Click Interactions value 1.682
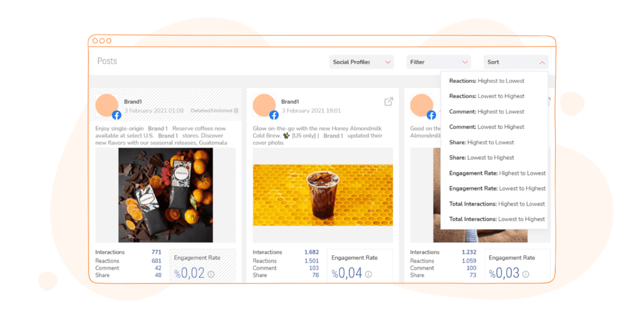Screen dimensions: 644x318 (312, 253)
